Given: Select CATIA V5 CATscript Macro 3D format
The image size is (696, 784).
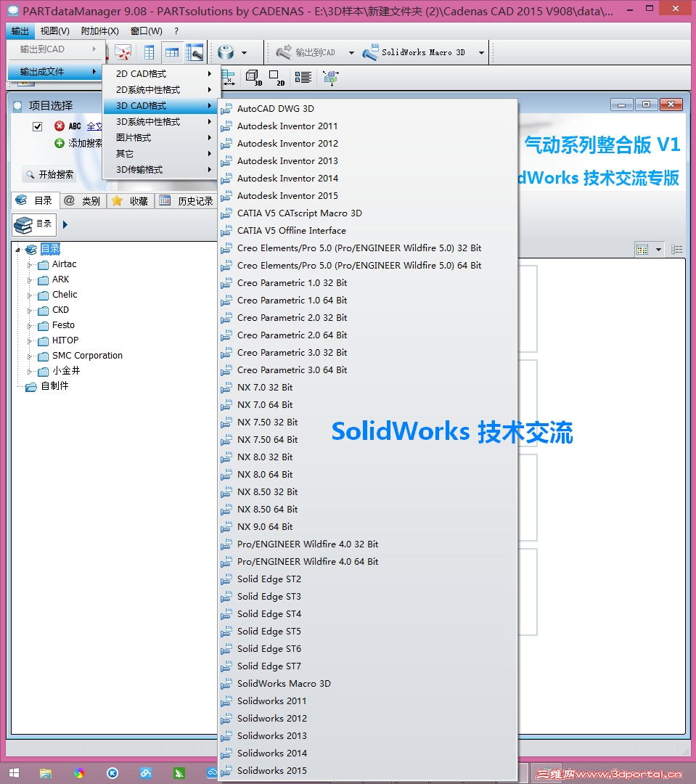Looking at the screenshot, I should pos(367,213).
